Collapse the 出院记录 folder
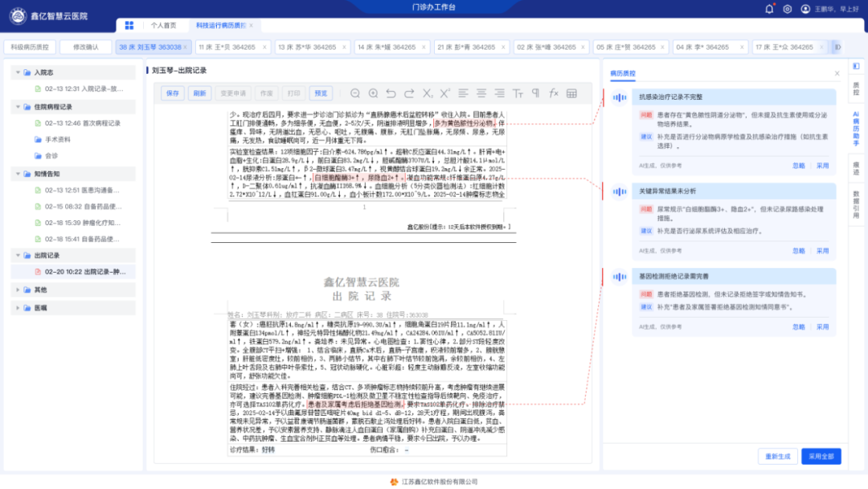 click(x=18, y=255)
